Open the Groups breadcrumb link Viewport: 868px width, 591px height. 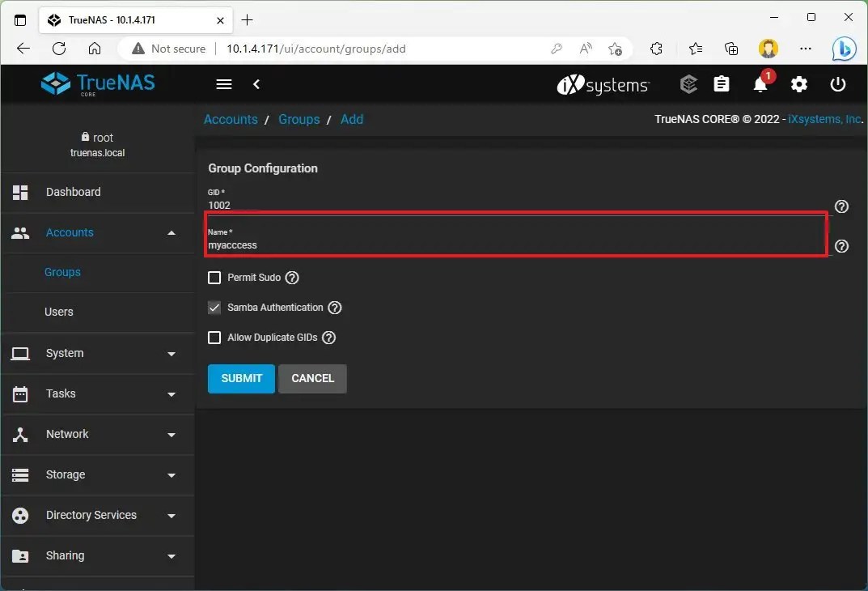tap(299, 119)
